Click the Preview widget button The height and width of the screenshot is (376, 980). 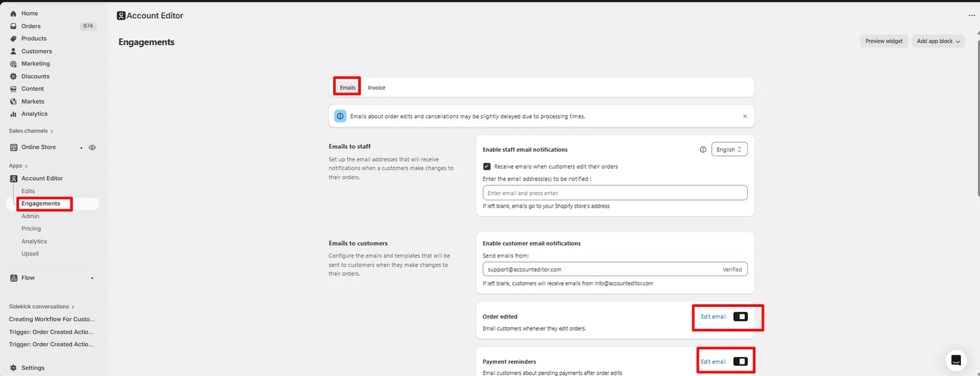(884, 41)
